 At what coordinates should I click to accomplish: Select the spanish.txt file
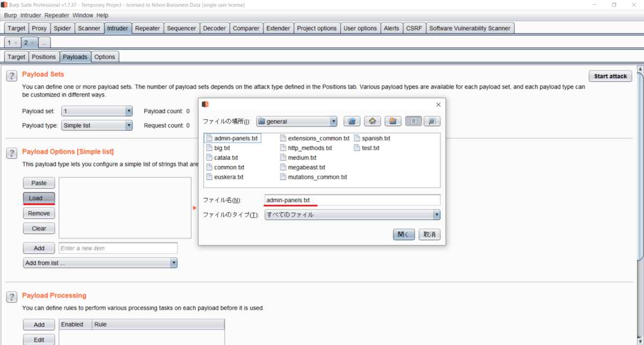[x=372, y=138]
